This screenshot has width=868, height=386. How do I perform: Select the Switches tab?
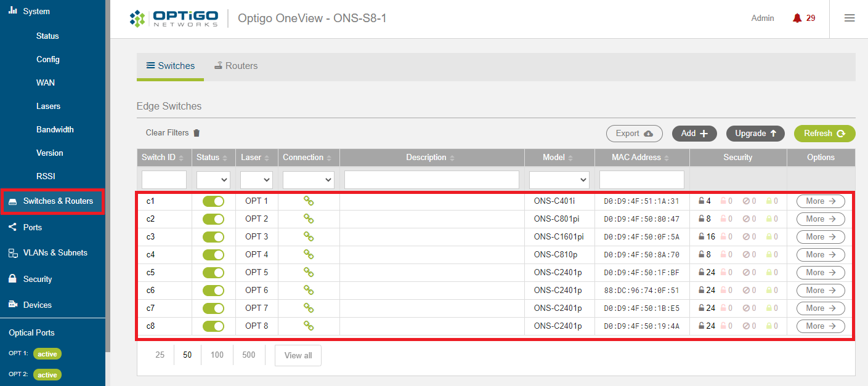(x=170, y=65)
